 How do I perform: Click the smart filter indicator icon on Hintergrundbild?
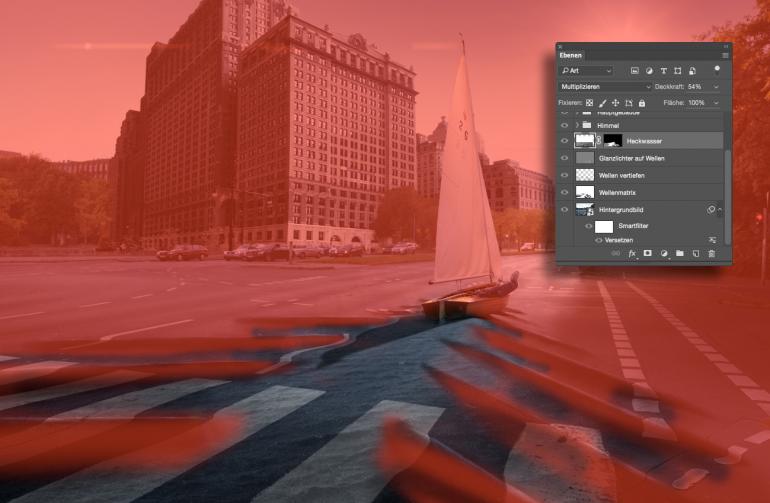coord(711,210)
